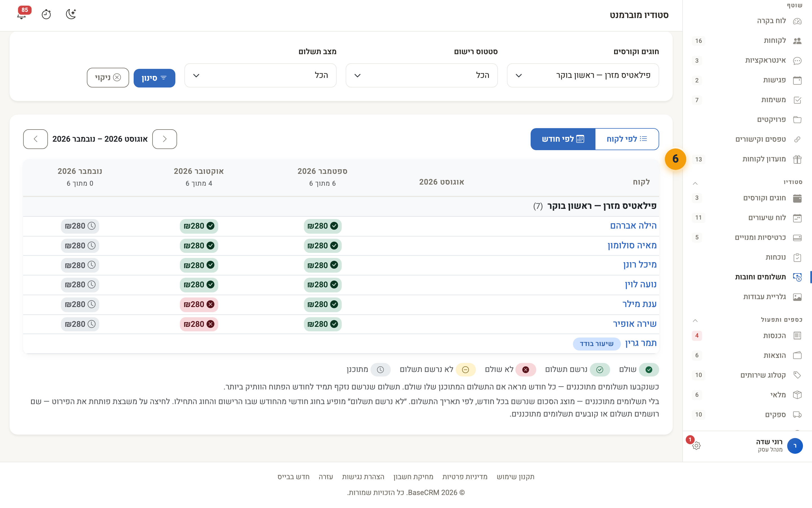
Task: Open הצהרת נגישות footer link
Action: tap(363, 477)
